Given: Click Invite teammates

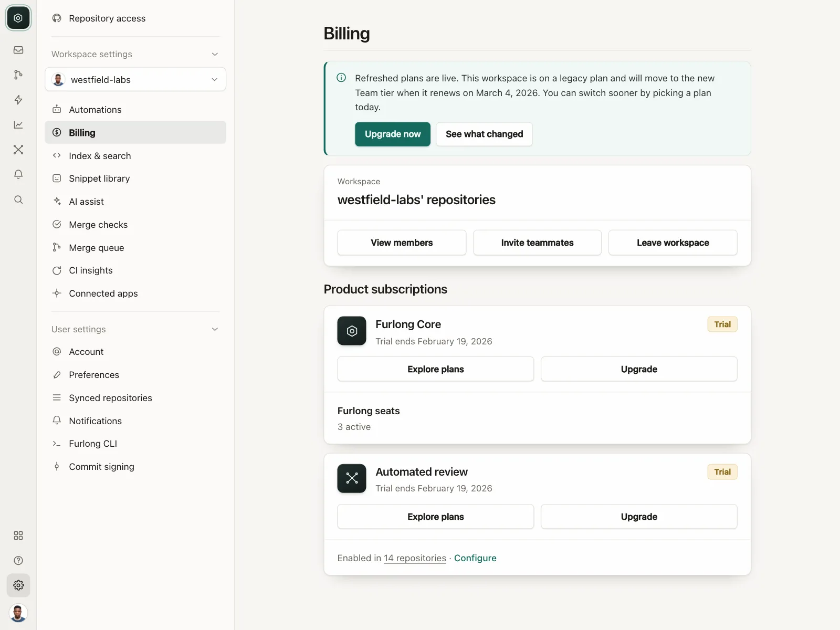Looking at the screenshot, I should click(537, 243).
